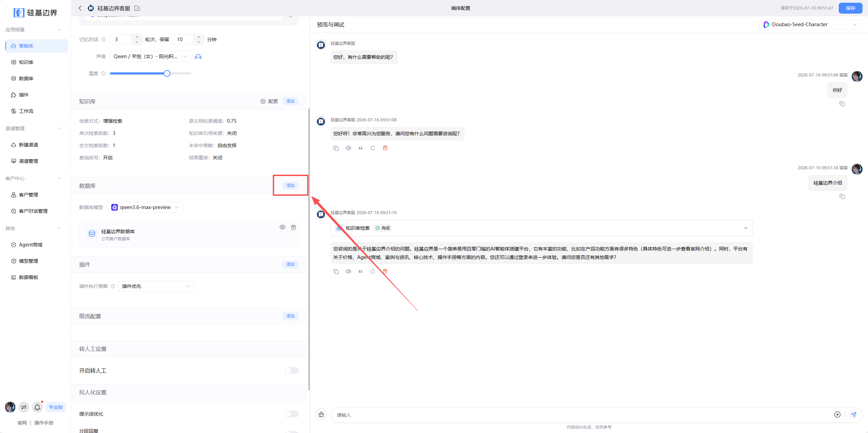Click the 温度 slider handle
This screenshot has width=868, height=433.
click(167, 73)
